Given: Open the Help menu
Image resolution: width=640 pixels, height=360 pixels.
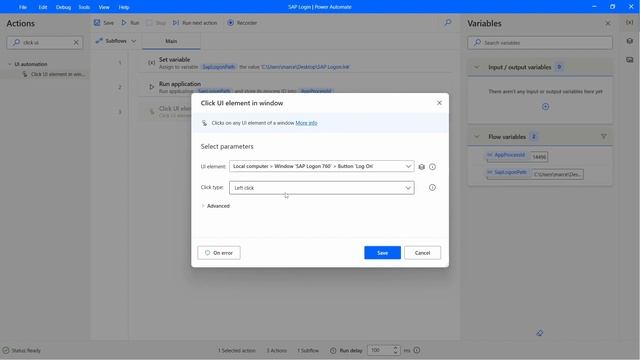Looking at the screenshot, I should (124, 7).
